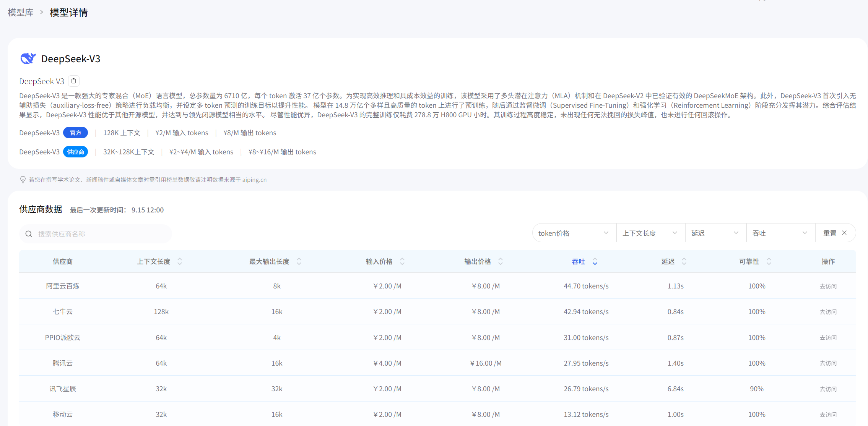Screen dimensions: 868x426
Task: Click 去访问 for 移动云
Action: pyautogui.click(x=828, y=415)
